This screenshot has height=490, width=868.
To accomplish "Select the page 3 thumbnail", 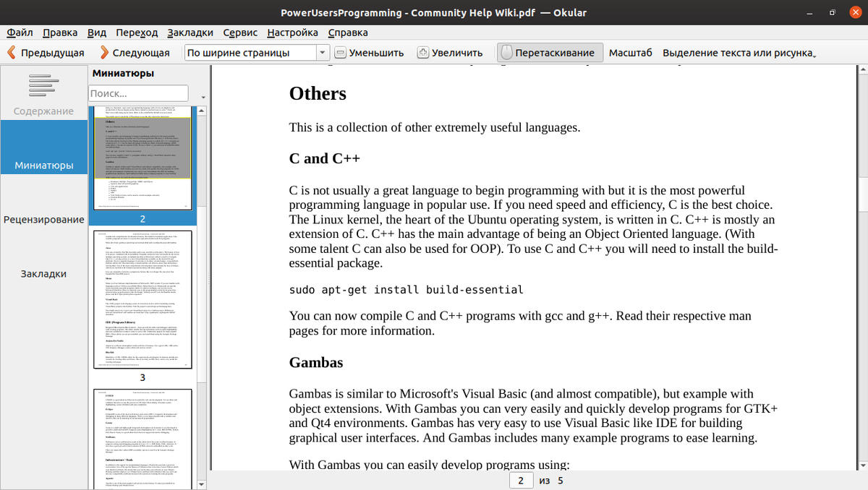I will 142,301.
